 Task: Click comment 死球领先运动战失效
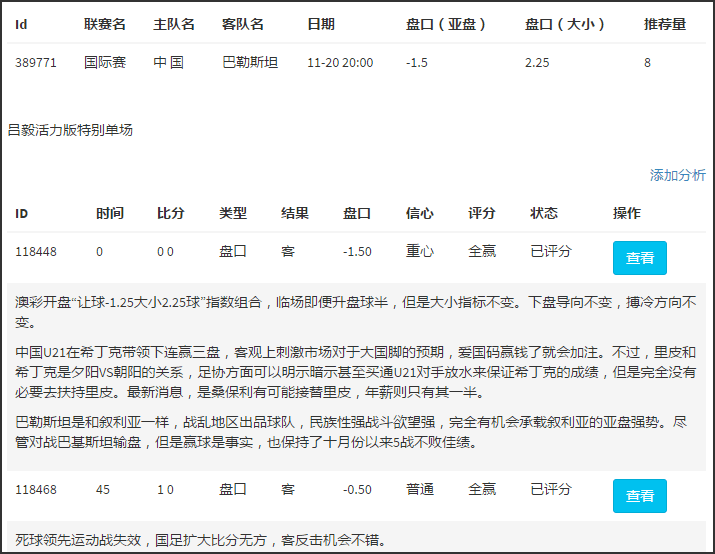[x=201, y=540]
